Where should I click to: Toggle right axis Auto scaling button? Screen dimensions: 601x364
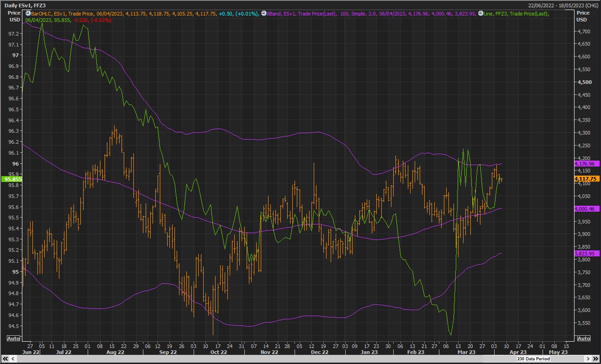tap(583, 338)
